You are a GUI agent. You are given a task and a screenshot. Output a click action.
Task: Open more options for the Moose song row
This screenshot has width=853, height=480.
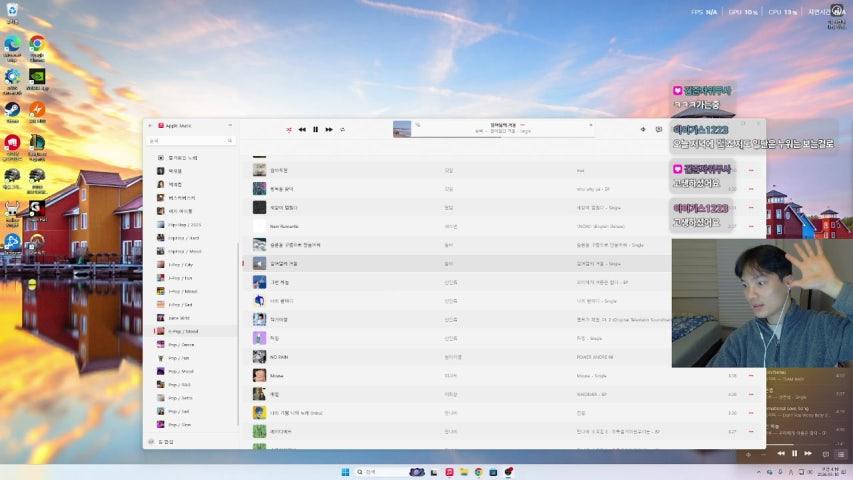(x=750, y=376)
